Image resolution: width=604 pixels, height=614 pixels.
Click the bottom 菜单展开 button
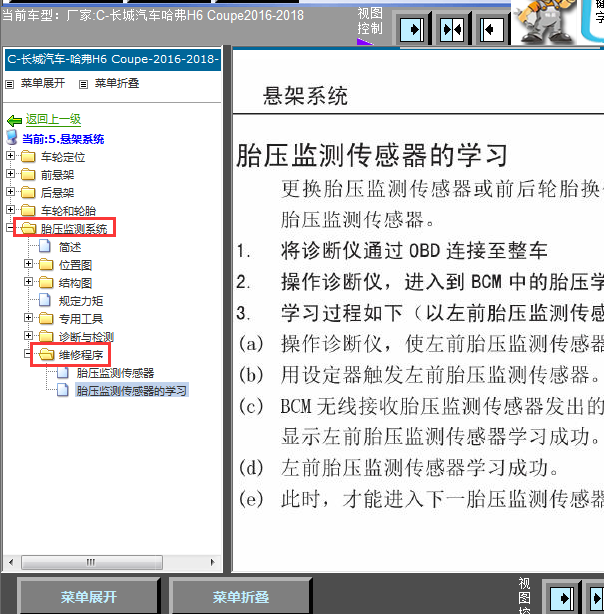[x=89, y=596]
